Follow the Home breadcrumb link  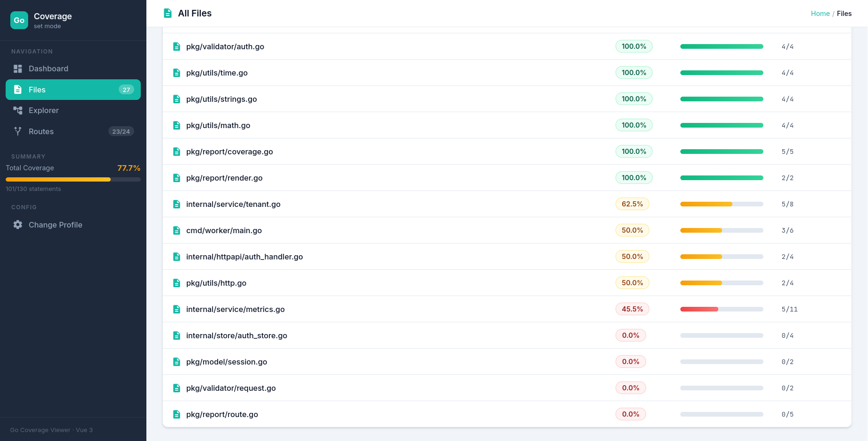coord(820,14)
